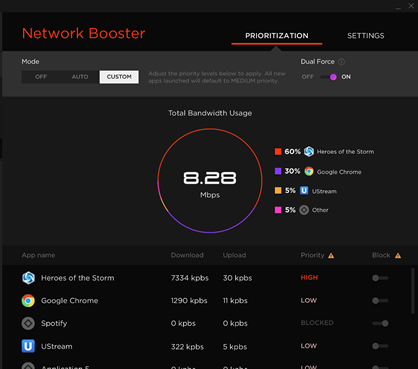
Task: Open the PRIORITIZATION tab
Action: point(277,36)
